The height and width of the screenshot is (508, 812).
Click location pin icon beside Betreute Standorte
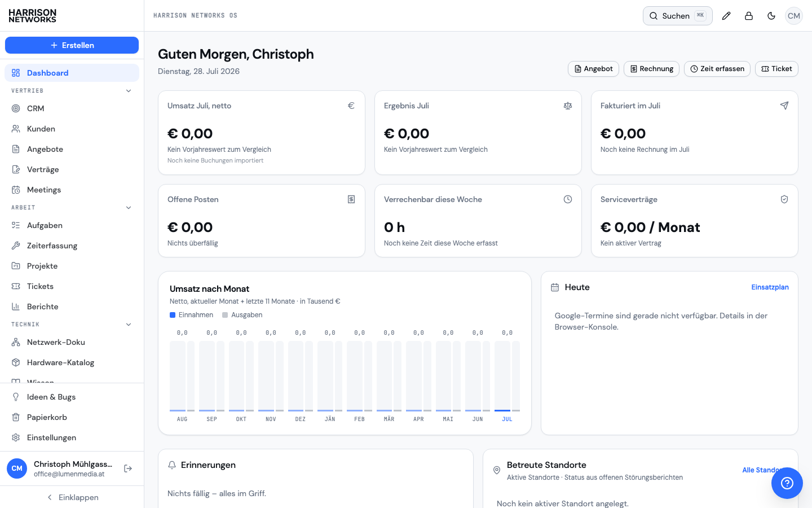tap(497, 470)
